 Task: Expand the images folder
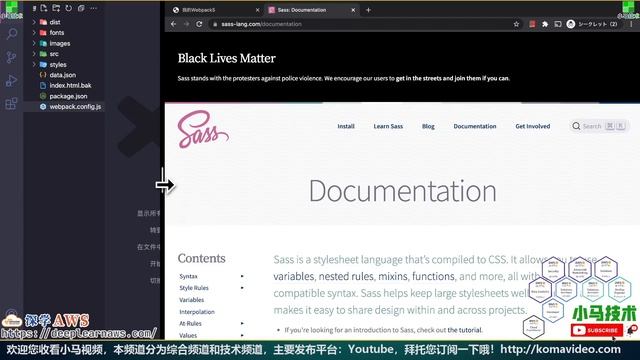[34, 43]
